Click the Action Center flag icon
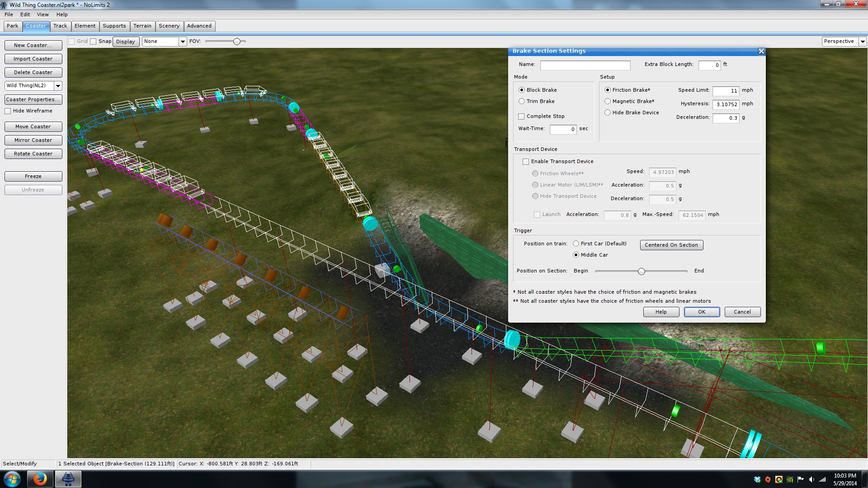 coord(801,479)
